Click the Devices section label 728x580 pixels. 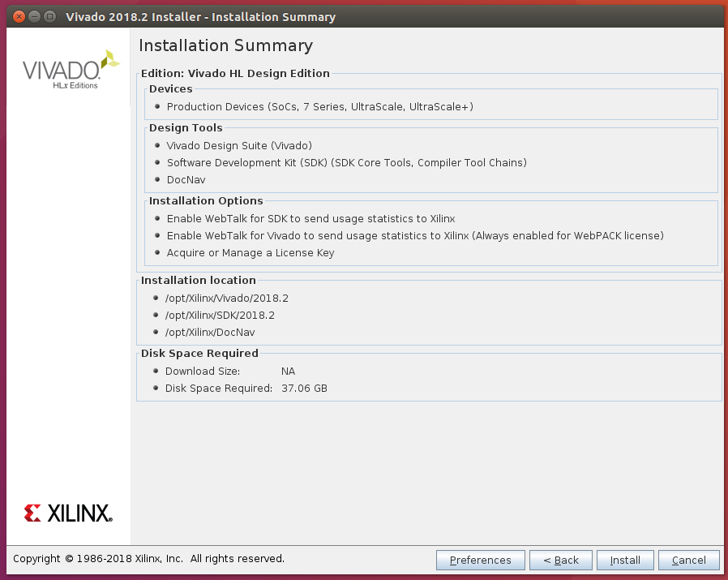click(170, 88)
